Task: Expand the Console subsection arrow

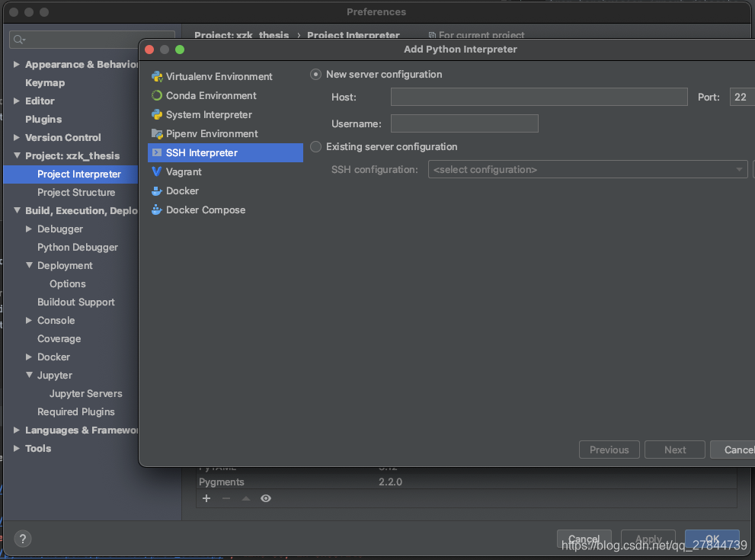Action: coord(29,320)
